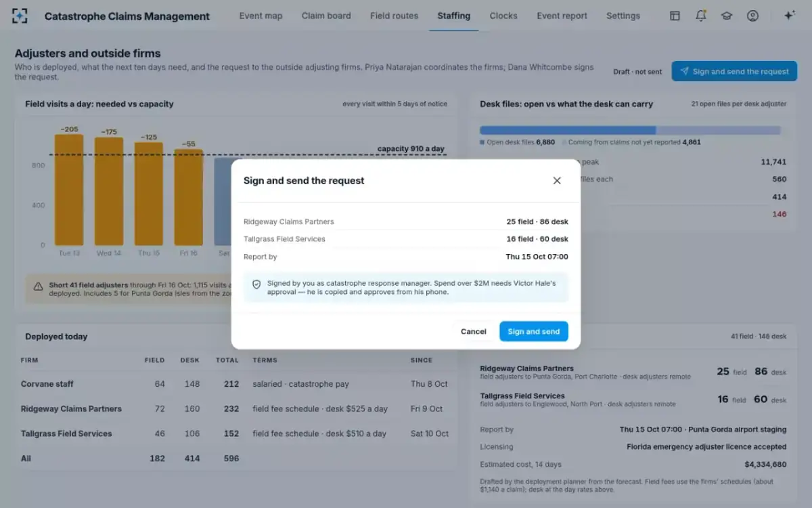The width and height of the screenshot is (812, 508).
Task: Click estimated cost $4,334,680 value
Action: [x=765, y=465]
